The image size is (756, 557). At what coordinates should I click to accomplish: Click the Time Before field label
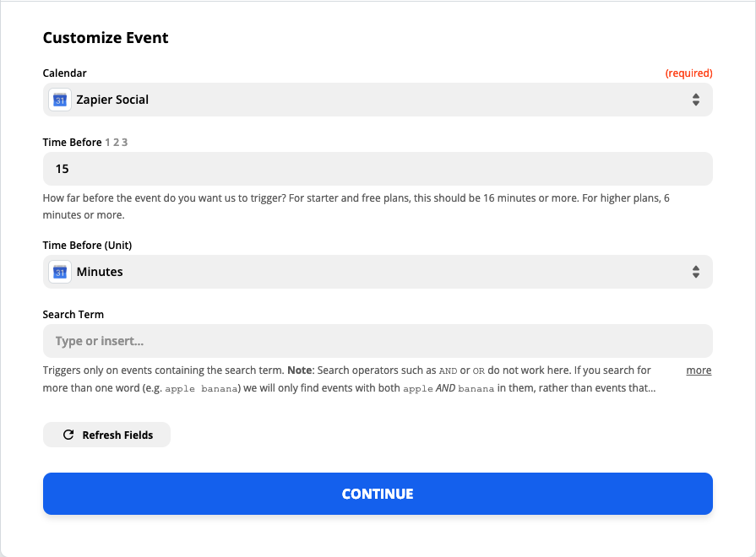72,142
